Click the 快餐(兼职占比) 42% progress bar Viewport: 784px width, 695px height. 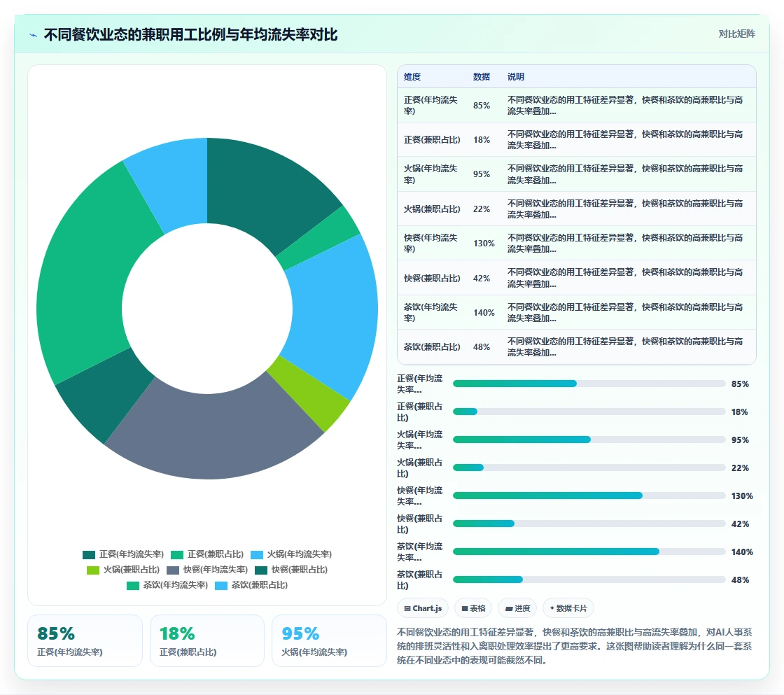589,524
